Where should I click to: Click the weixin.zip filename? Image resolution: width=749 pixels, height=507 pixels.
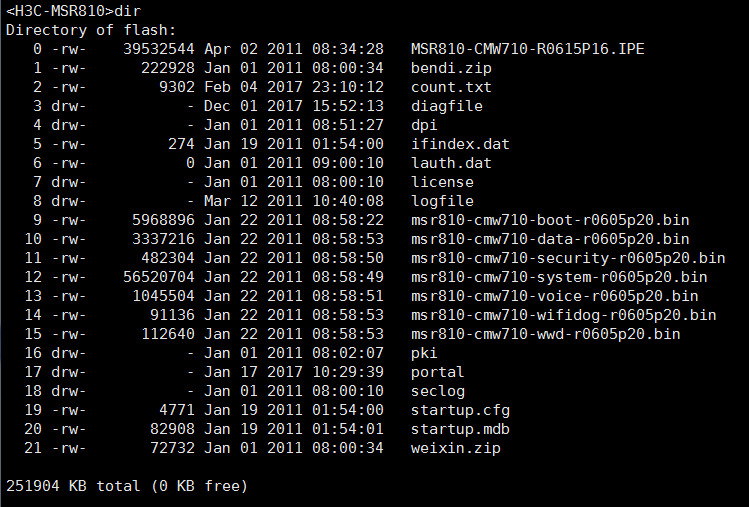coord(456,448)
